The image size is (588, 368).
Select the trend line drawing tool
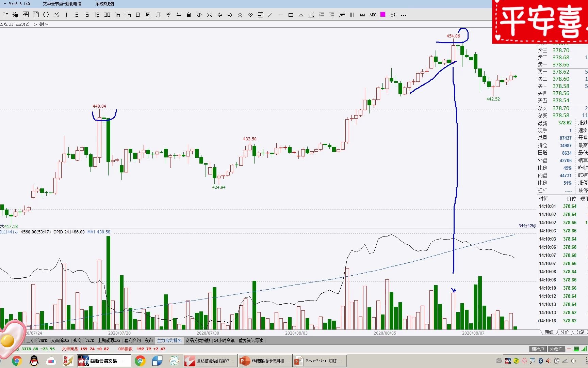point(271,15)
